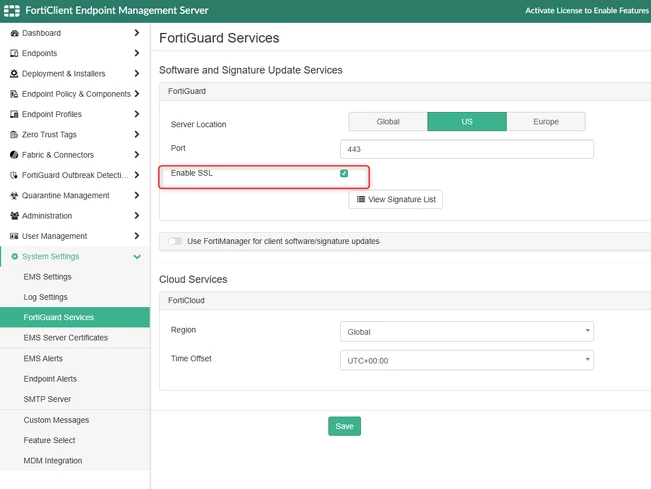Screen dimensions: 651x489
Task: Click the Save button
Action: tap(344, 426)
